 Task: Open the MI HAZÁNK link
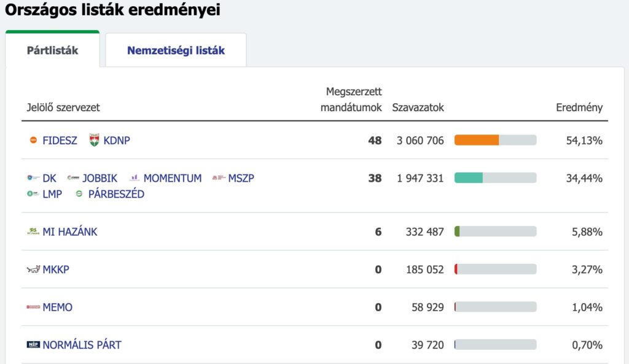click(69, 232)
